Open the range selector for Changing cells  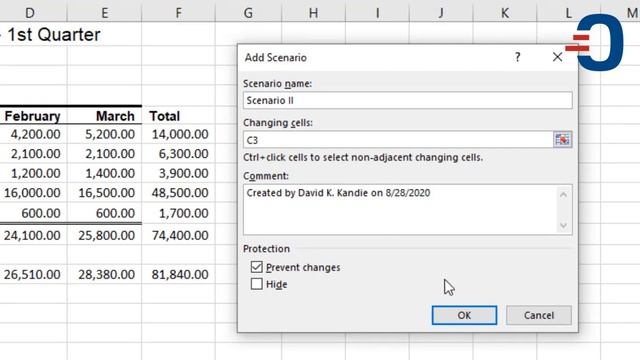(562, 140)
